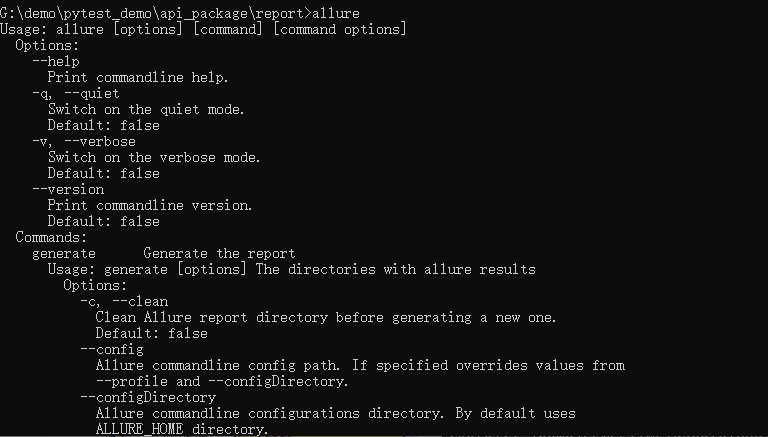This screenshot has width=768, height=437.
Task: Click the -v, --verbose option
Action: [x=84, y=141]
